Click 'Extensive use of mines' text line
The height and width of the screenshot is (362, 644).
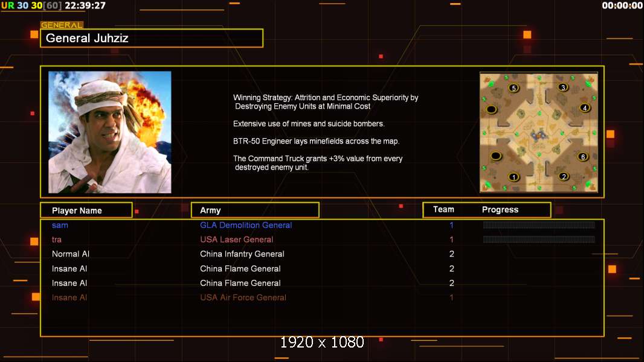[309, 124]
